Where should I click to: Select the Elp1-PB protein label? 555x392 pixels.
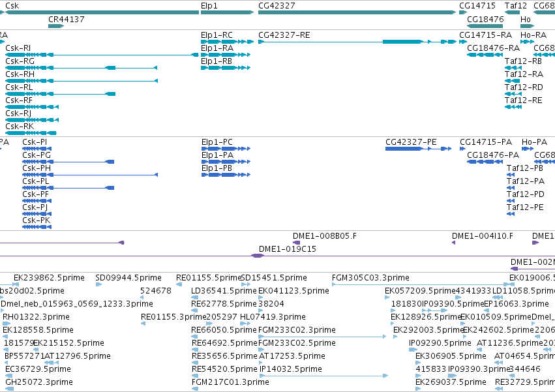click(217, 168)
